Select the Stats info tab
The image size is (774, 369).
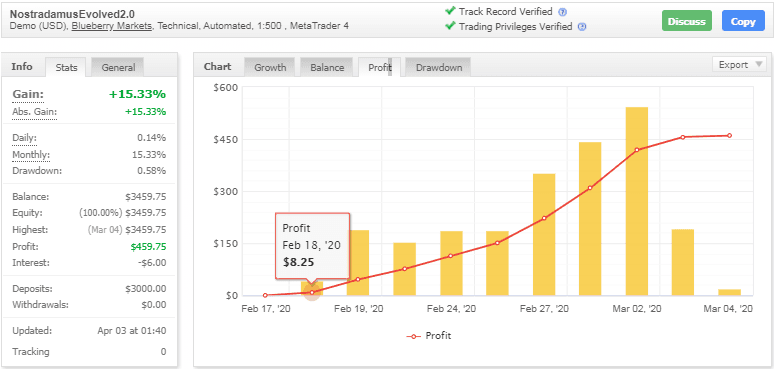[x=66, y=68]
